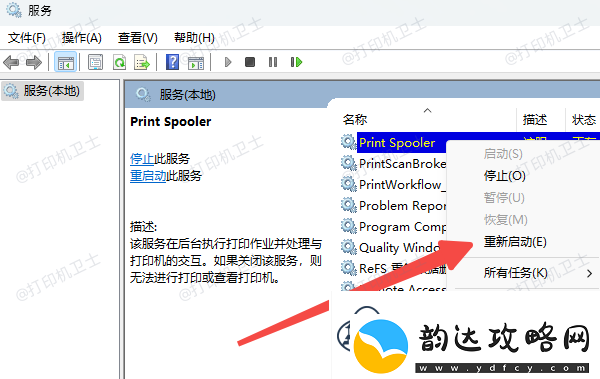Click the Stop service square icon
This screenshot has height=379, width=600.
(x=250, y=62)
